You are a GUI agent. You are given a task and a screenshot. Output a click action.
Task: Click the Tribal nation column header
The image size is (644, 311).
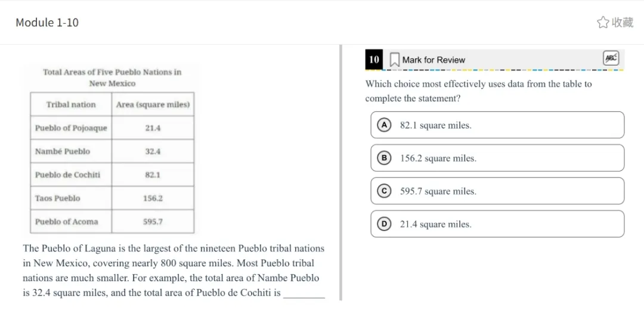(x=71, y=105)
